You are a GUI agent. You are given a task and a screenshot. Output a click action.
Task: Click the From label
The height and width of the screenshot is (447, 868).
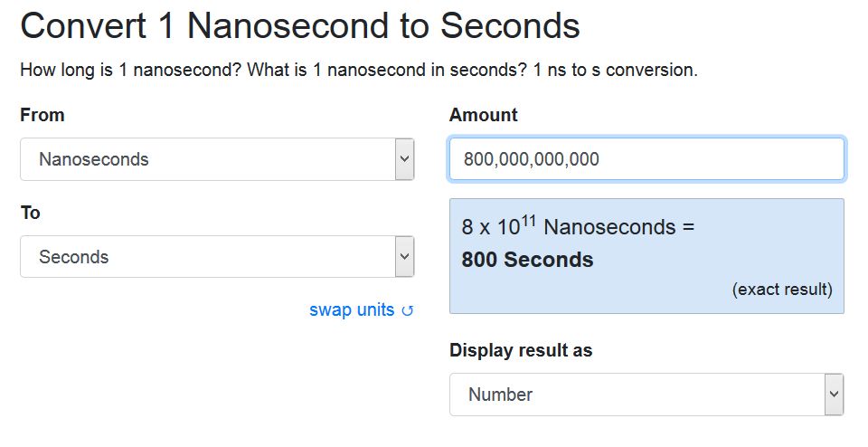pyautogui.click(x=42, y=115)
